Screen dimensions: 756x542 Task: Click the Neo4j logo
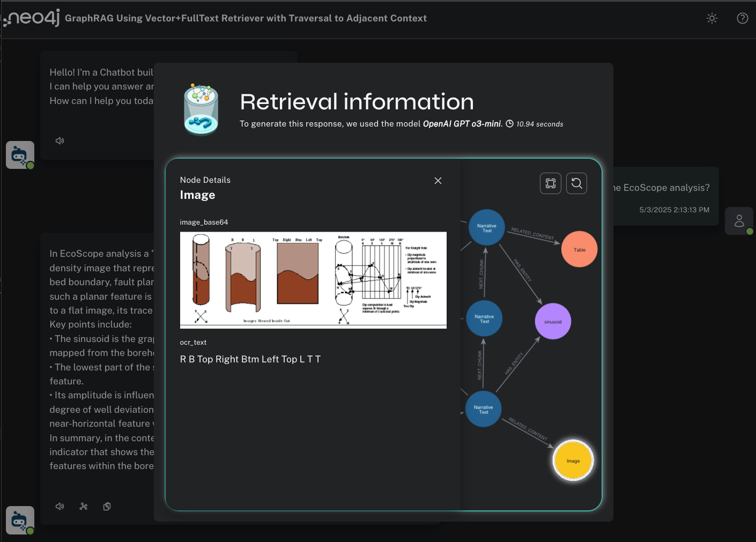32,18
